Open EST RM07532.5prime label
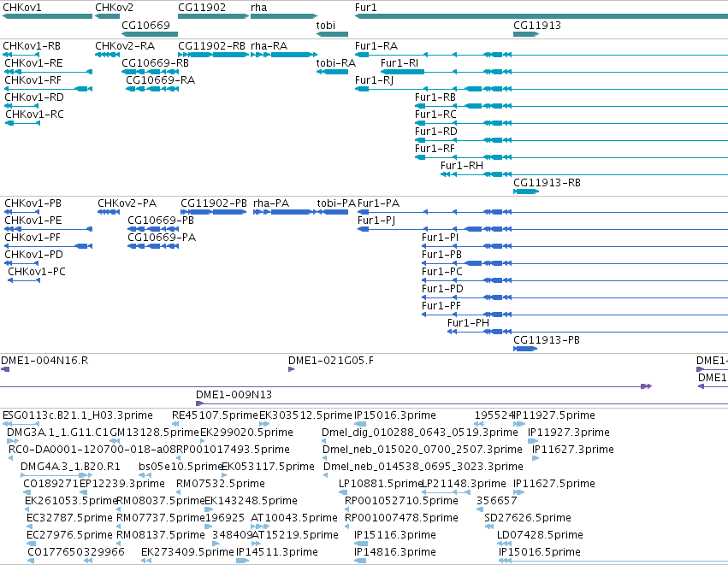Image resolution: width=728 pixels, height=565 pixels. [221, 484]
